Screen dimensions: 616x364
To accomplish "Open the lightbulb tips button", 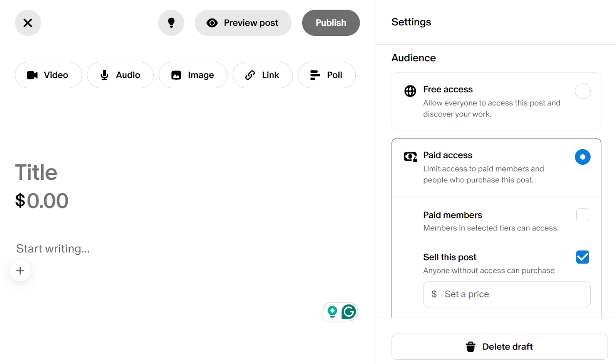I will coord(171,23).
